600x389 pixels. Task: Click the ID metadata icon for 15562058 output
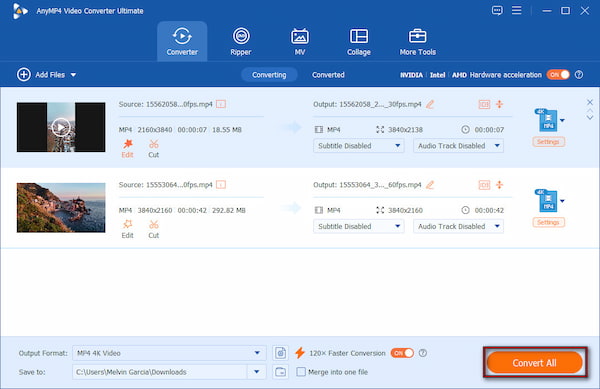484,104
